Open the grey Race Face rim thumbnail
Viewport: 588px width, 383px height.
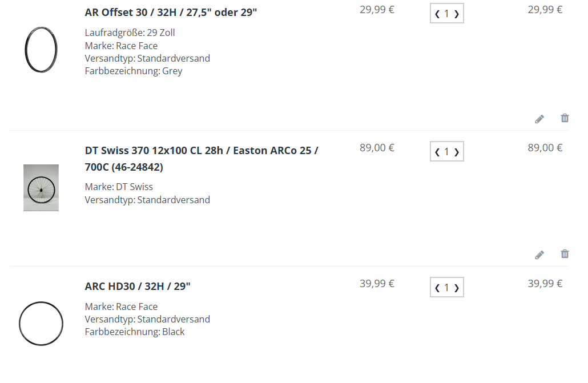tap(41, 50)
